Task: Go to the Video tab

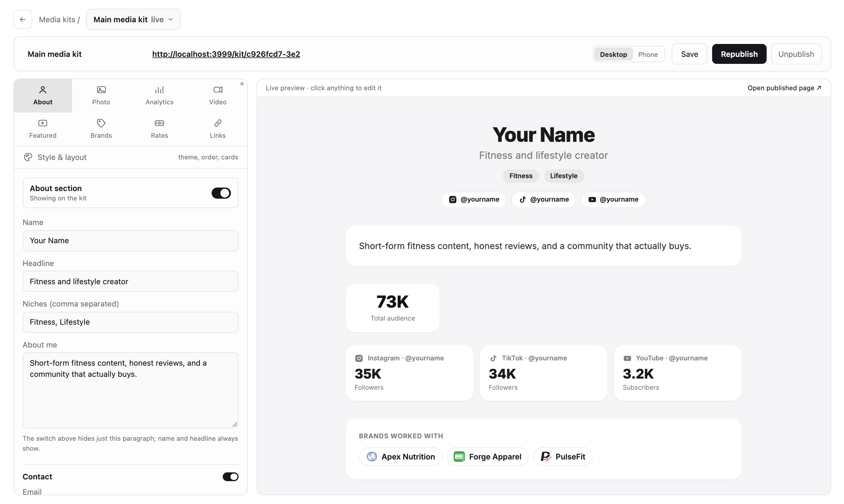Action: point(218,96)
